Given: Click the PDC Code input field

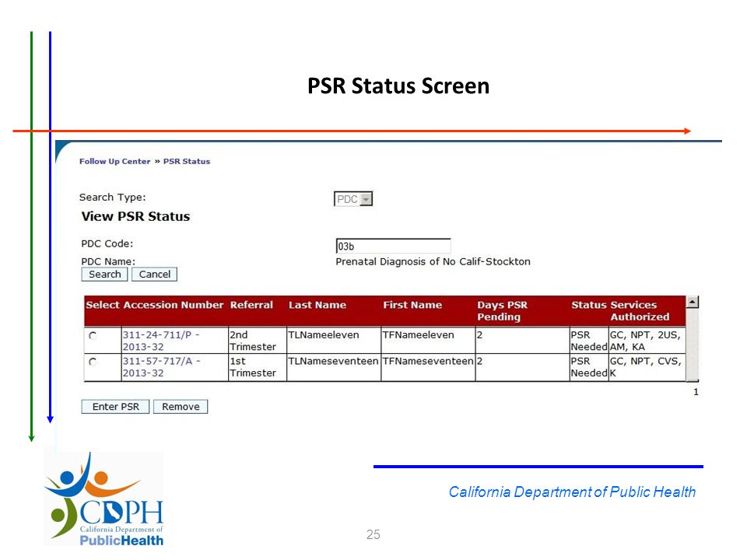Looking at the screenshot, I should (393, 247).
